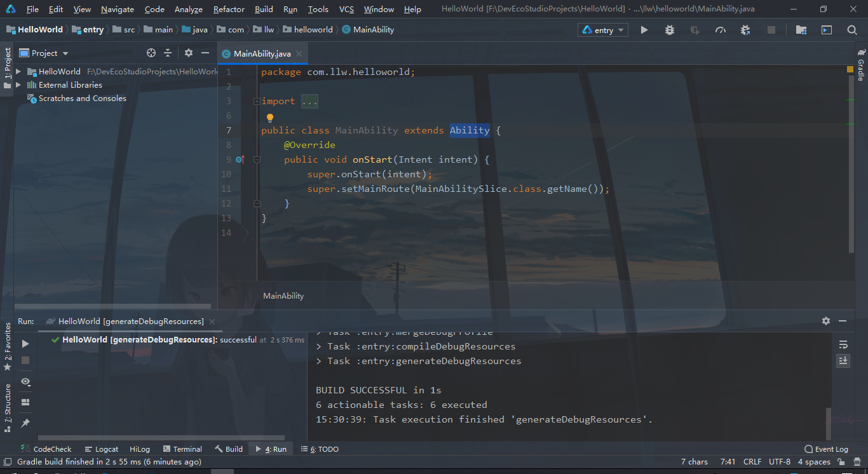Click the stop button in Run panel

click(25, 360)
